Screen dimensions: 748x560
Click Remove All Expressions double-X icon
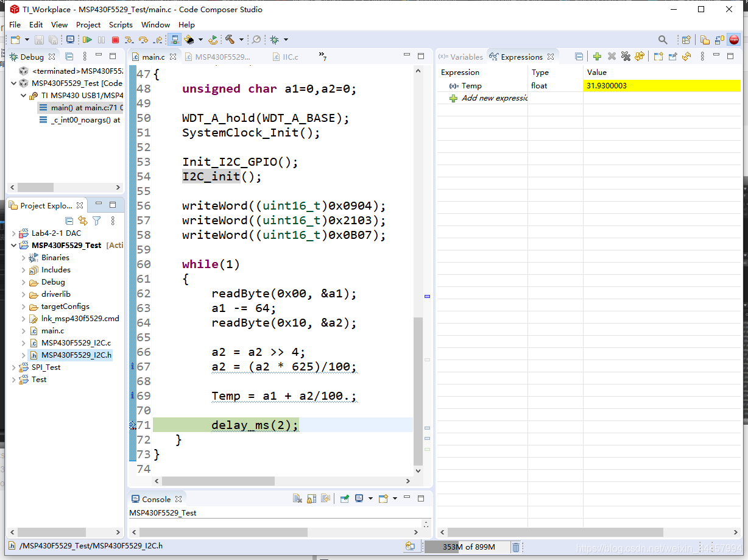pos(626,56)
